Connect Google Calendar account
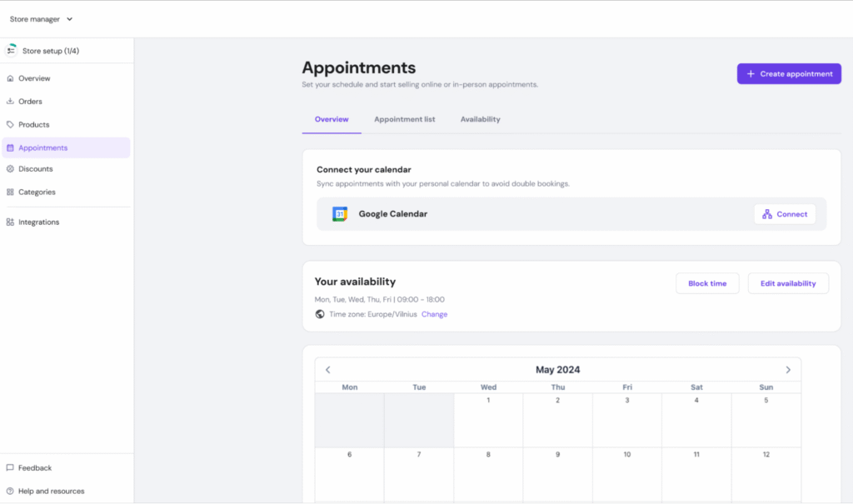Screen dimensions: 853x504 pos(785,214)
